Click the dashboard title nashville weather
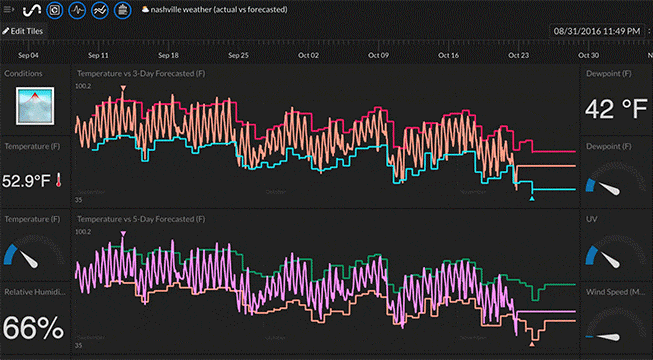The image size is (653, 360). (219, 9)
